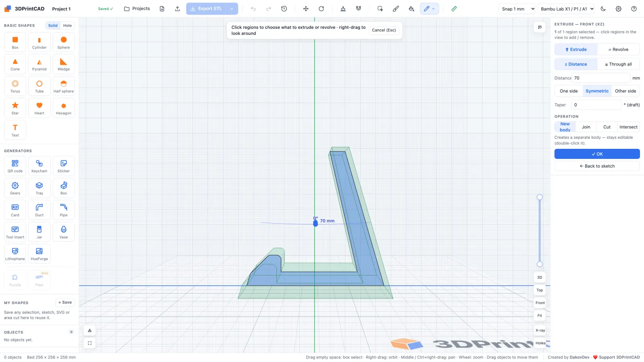Select the Intersect operation

click(x=628, y=127)
